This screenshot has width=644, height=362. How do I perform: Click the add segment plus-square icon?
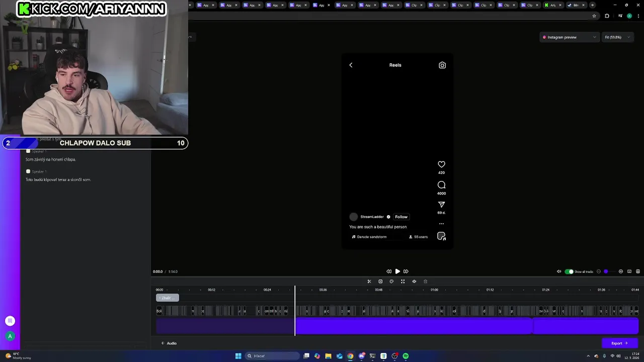click(x=380, y=282)
